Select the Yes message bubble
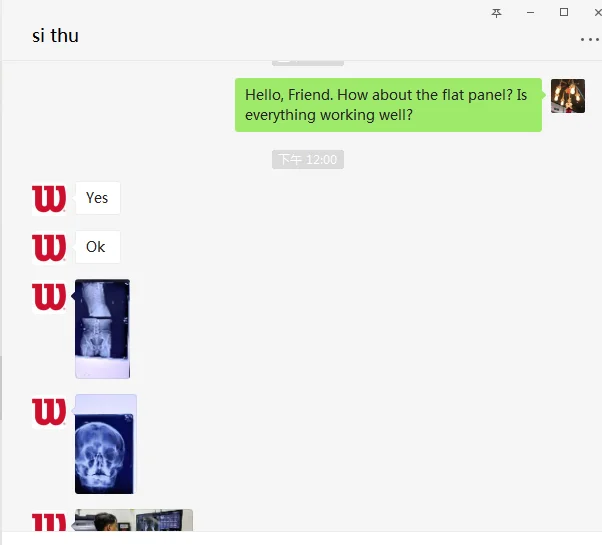Image resolution: width=602 pixels, height=545 pixels. 98,198
